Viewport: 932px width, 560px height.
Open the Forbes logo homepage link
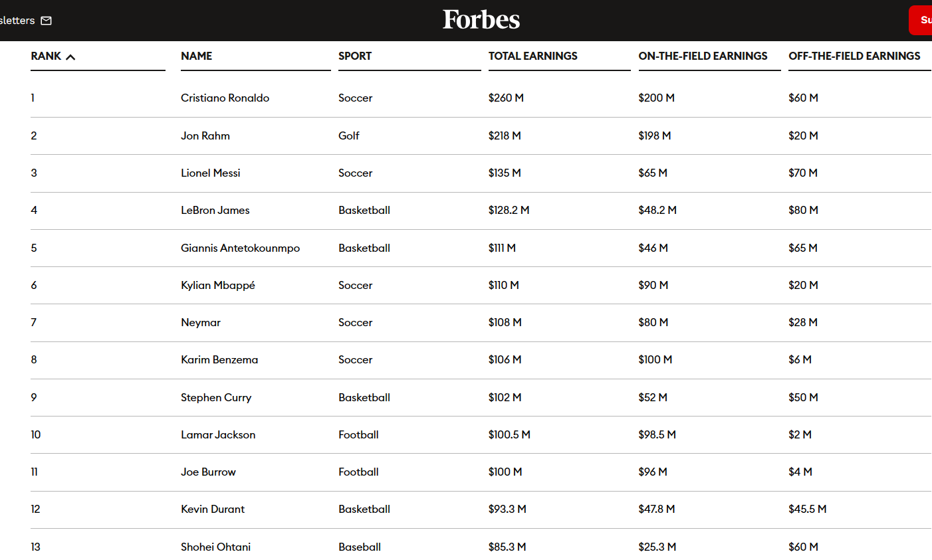point(481,20)
